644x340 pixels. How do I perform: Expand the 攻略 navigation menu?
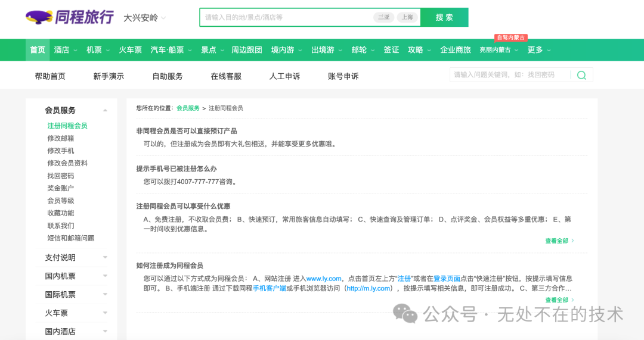tap(419, 49)
